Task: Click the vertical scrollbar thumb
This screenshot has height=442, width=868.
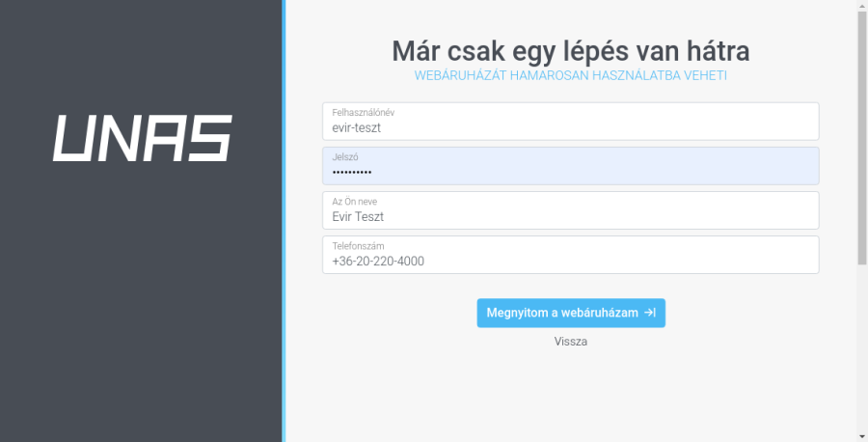Action: pos(861,135)
